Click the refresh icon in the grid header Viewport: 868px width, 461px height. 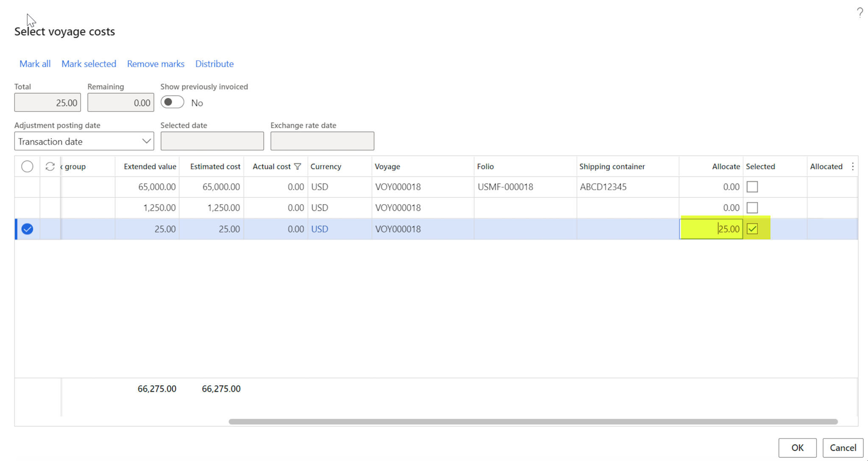(50, 166)
